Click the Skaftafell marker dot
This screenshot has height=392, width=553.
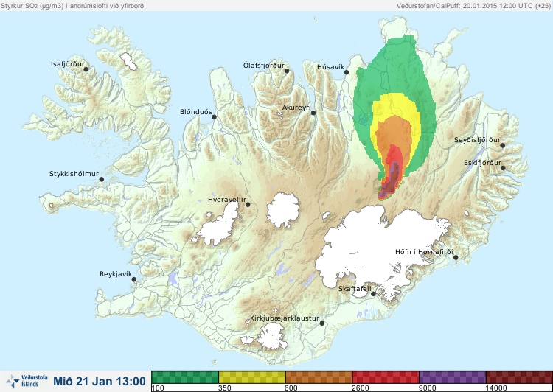tap(373, 294)
